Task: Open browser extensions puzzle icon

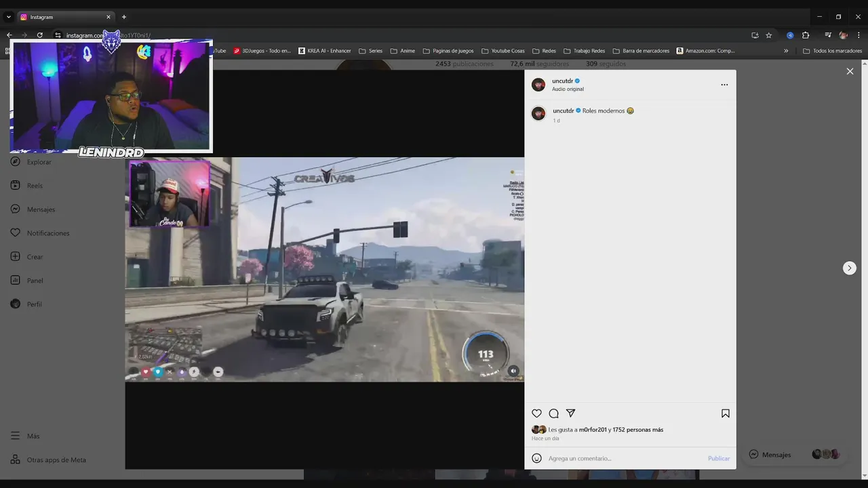Action: pyautogui.click(x=806, y=35)
